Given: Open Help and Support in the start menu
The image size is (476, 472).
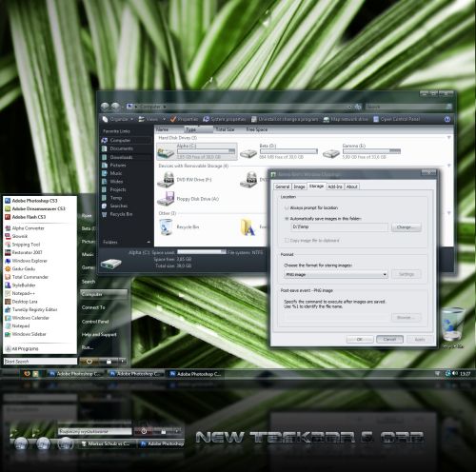Looking at the screenshot, I should [x=99, y=335].
